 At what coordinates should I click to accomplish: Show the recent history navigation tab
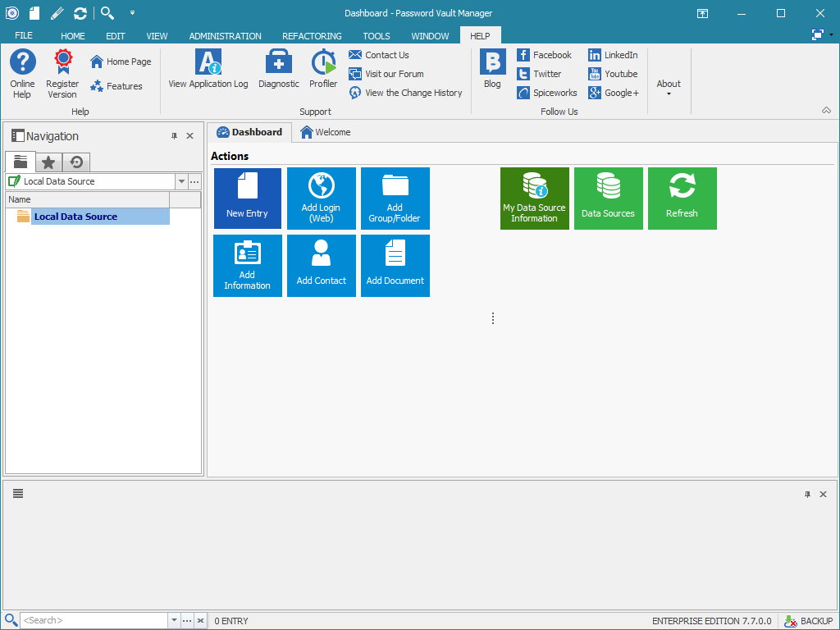pyautogui.click(x=76, y=162)
